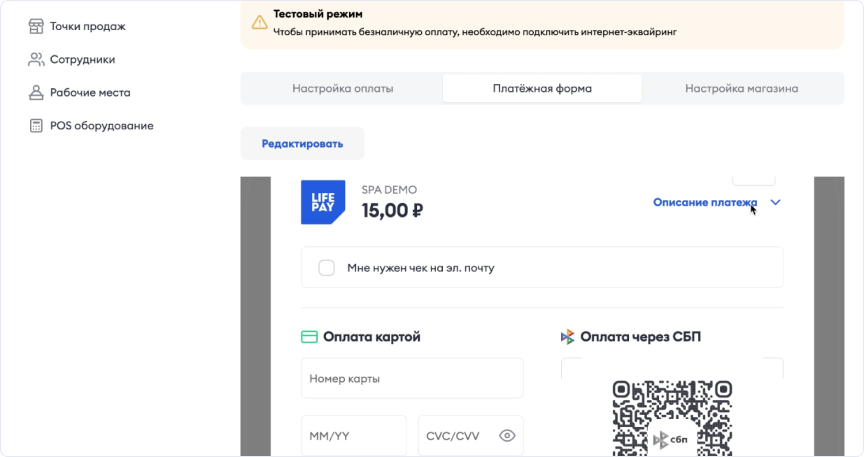
Task: Click the СБП logo next to Оплата через СБП
Action: coord(568,337)
